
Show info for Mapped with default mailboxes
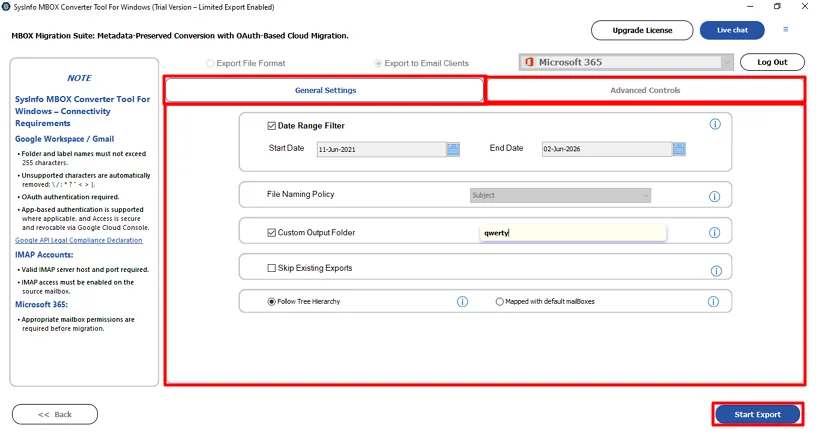[x=713, y=302]
